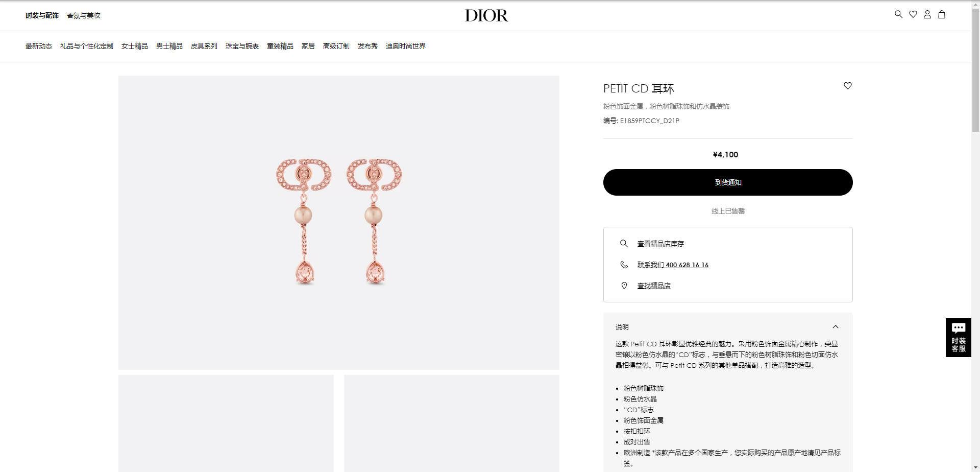980x472 pixels.
Task: Open the 时装客服 chat widget
Action: (959, 338)
